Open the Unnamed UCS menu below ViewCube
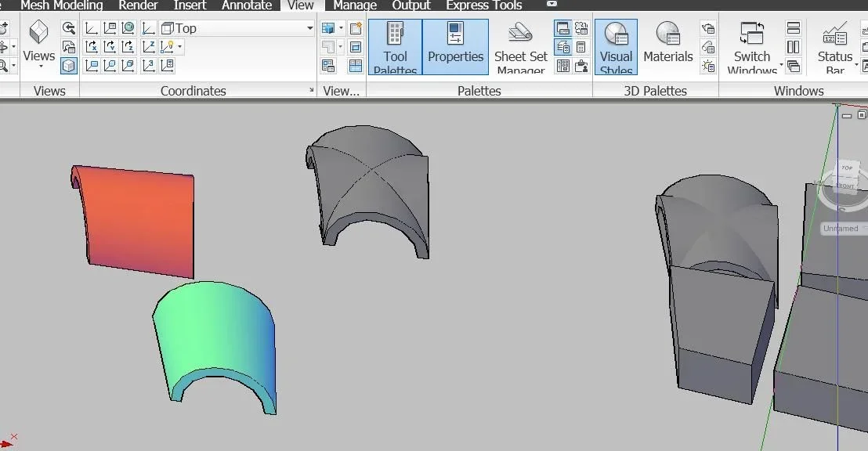868x451 pixels. point(843,229)
